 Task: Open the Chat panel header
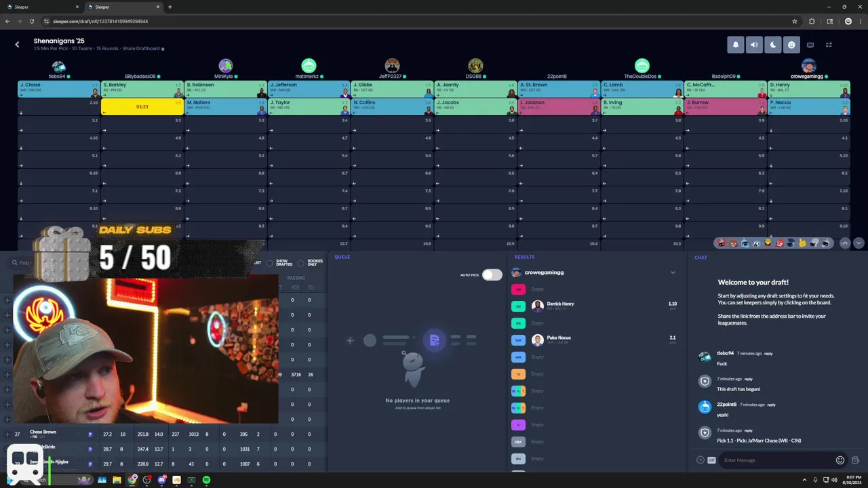[x=701, y=257]
